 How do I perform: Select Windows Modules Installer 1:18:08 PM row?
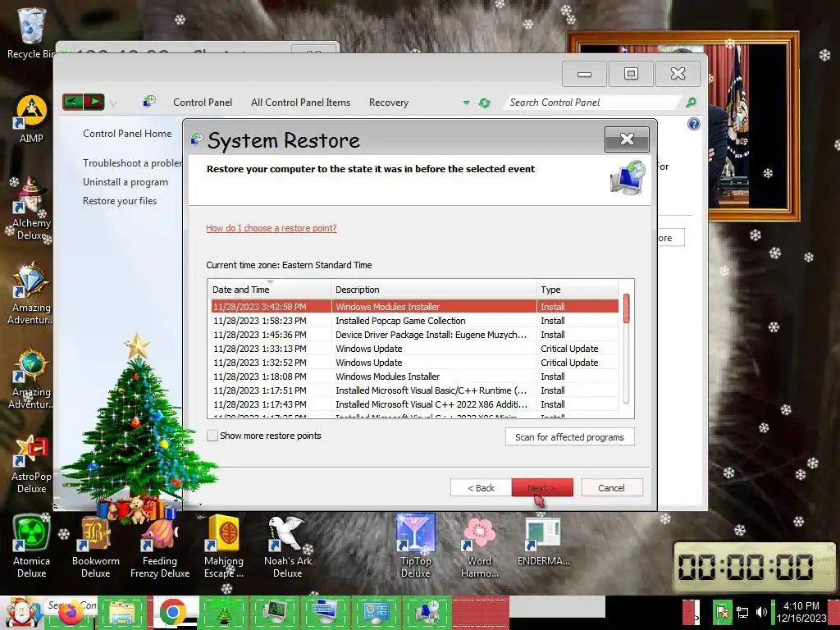(x=414, y=377)
